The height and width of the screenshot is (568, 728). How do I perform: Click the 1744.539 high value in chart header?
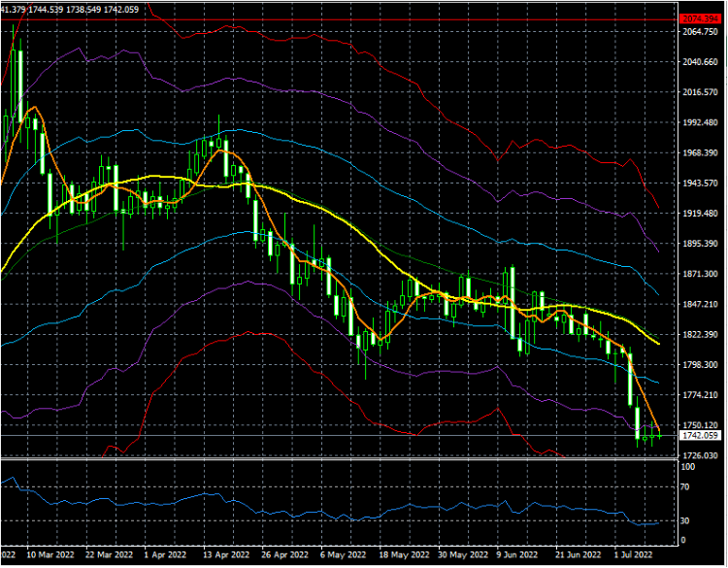click(x=46, y=10)
